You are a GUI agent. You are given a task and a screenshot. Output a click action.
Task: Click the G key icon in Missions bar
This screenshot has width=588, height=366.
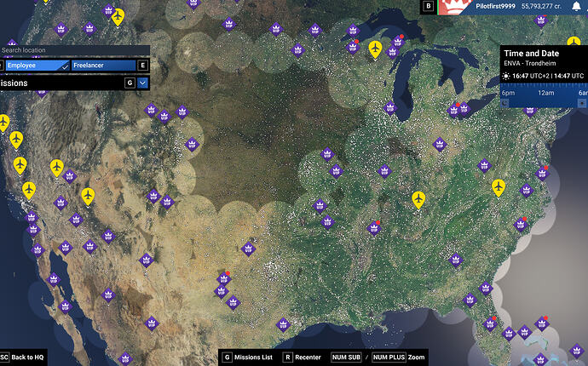point(130,83)
